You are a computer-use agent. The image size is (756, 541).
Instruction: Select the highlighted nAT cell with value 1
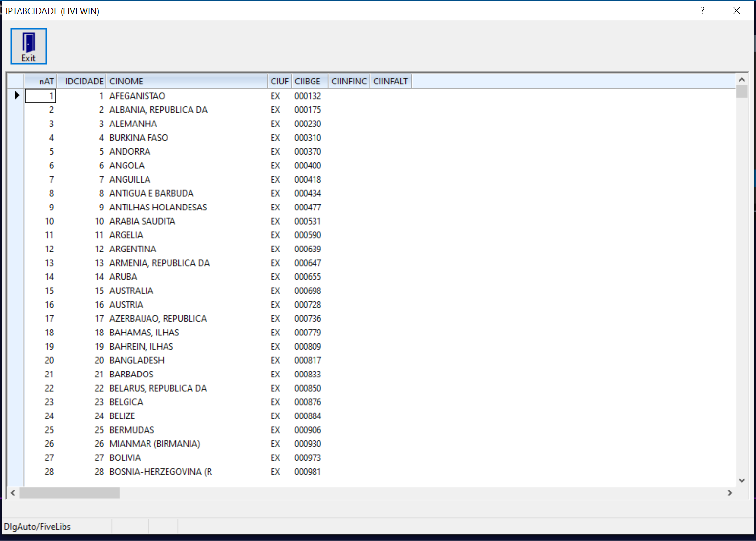(x=41, y=96)
